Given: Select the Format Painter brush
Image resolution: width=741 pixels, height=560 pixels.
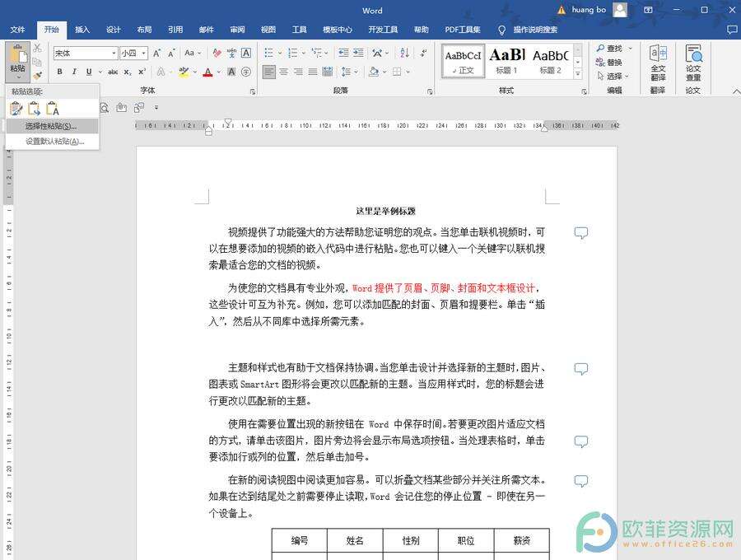Looking at the screenshot, I should coord(37,75).
